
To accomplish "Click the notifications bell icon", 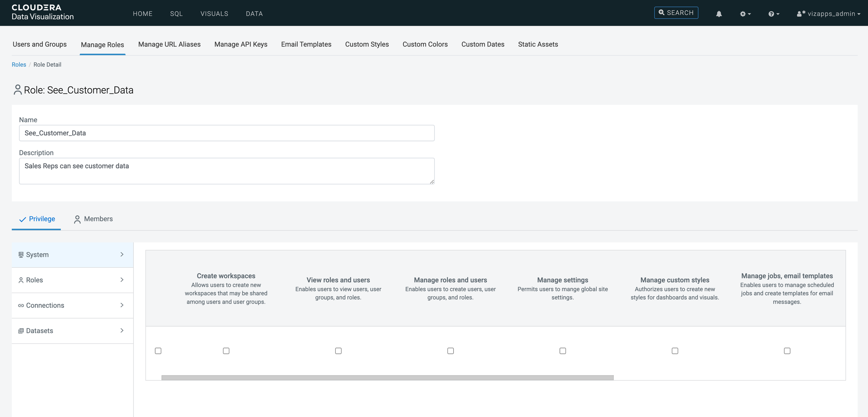I will (x=719, y=14).
